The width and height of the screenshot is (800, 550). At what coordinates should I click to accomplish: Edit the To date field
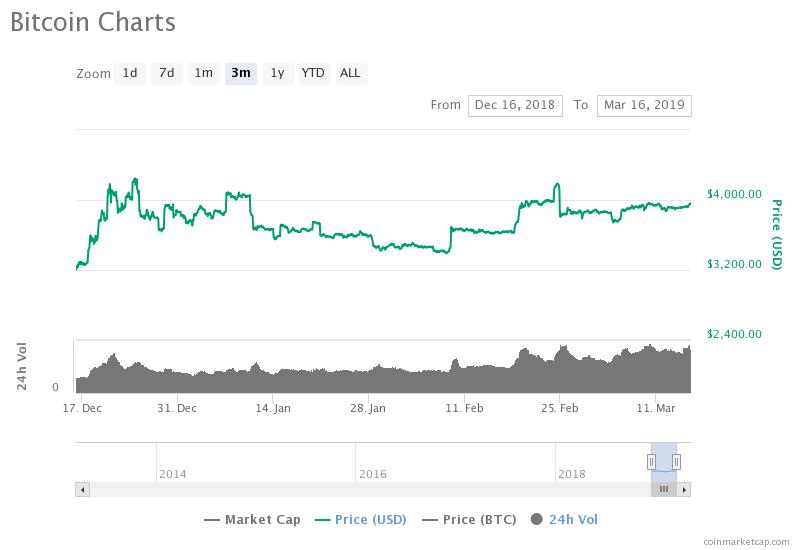[x=643, y=105]
